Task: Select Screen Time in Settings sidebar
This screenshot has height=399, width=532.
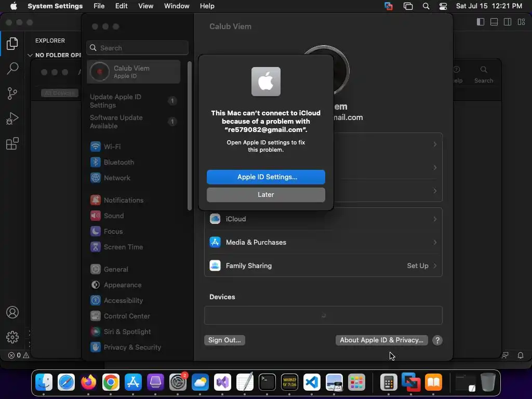Action: (134, 247)
